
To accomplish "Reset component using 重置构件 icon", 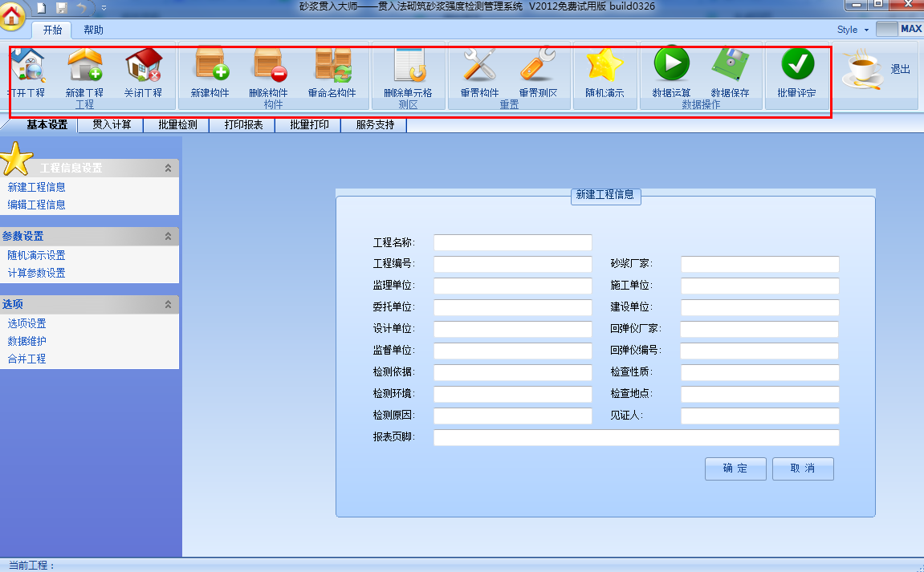I will pos(480,72).
